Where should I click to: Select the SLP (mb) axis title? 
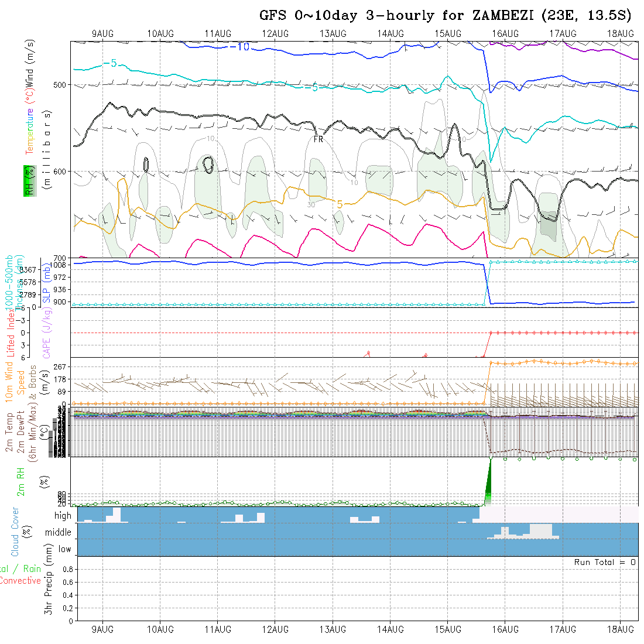coord(46,283)
